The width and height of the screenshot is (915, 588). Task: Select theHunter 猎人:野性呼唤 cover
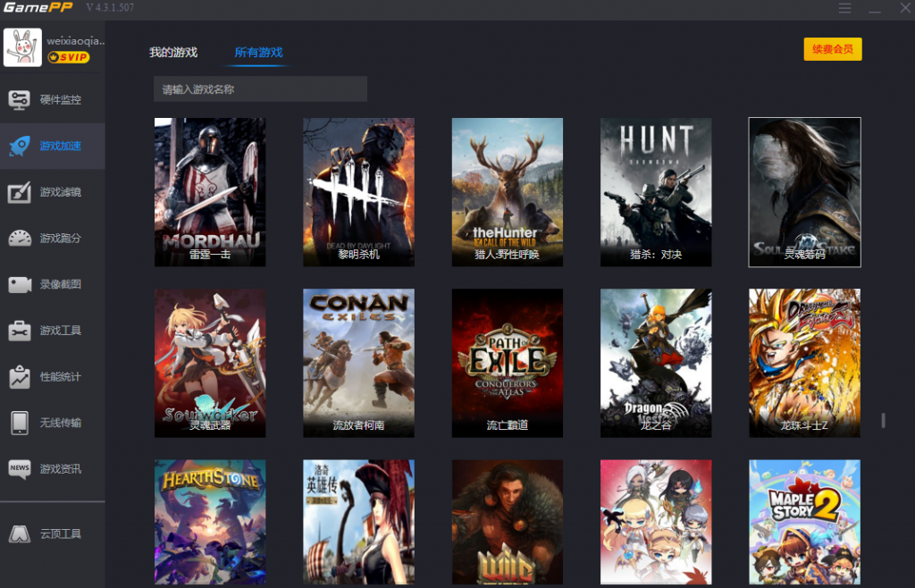508,192
